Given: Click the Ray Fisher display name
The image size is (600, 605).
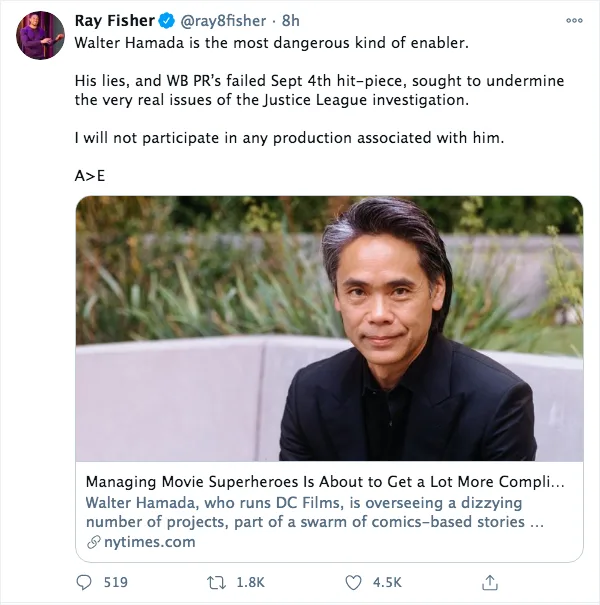Looking at the screenshot, I should coord(114,21).
